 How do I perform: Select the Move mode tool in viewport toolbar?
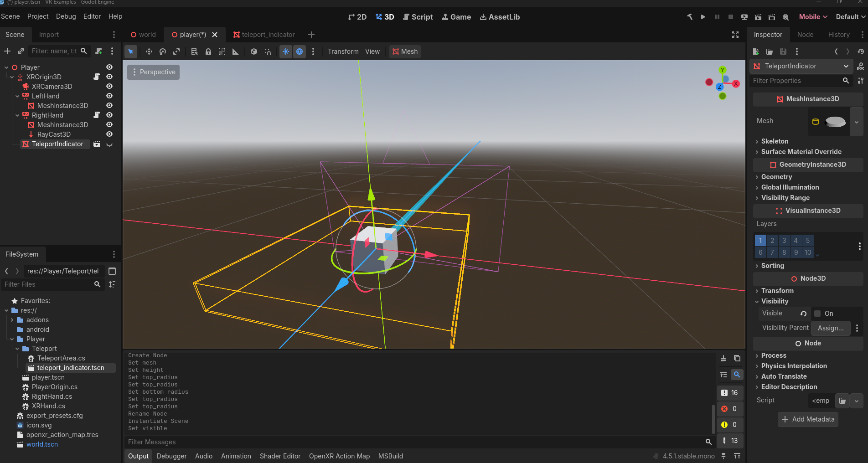coord(149,51)
